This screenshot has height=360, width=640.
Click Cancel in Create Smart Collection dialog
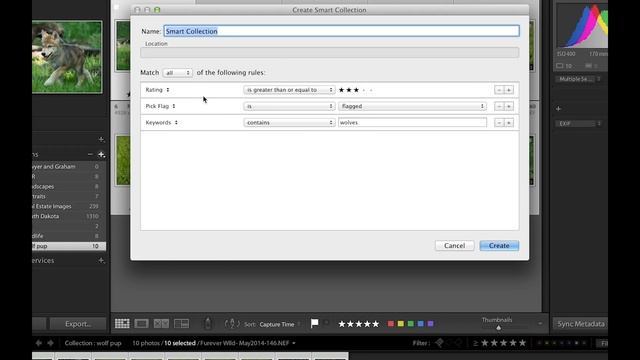tap(454, 245)
